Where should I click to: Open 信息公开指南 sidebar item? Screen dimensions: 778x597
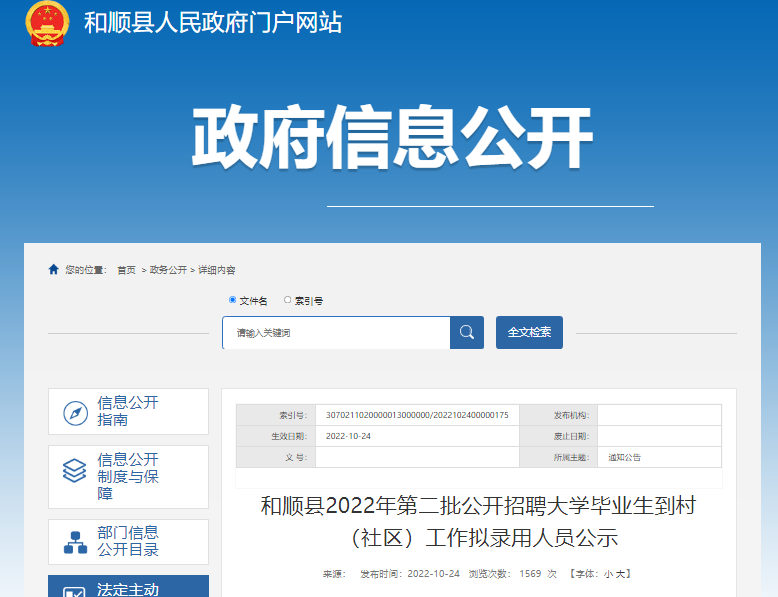pyautogui.click(x=128, y=411)
